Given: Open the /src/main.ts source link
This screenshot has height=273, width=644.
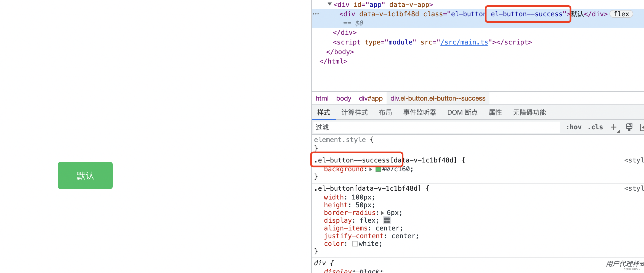Looking at the screenshot, I should point(464,42).
